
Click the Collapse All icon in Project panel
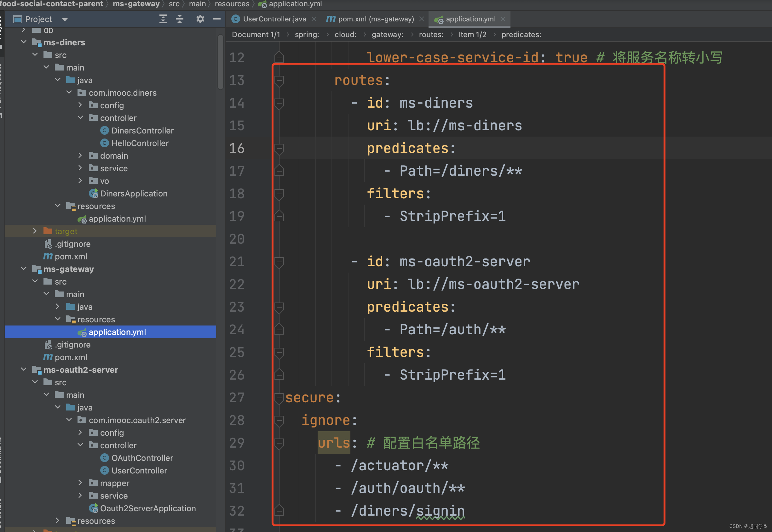tap(180, 19)
